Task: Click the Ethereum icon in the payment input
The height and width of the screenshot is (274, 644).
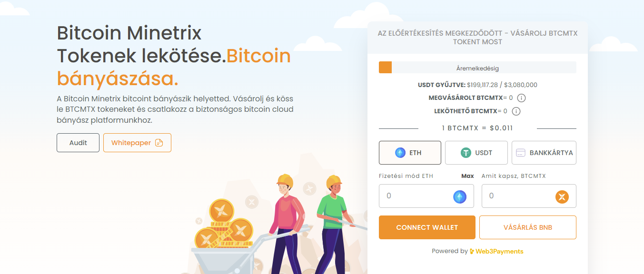Action: (460, 196)
